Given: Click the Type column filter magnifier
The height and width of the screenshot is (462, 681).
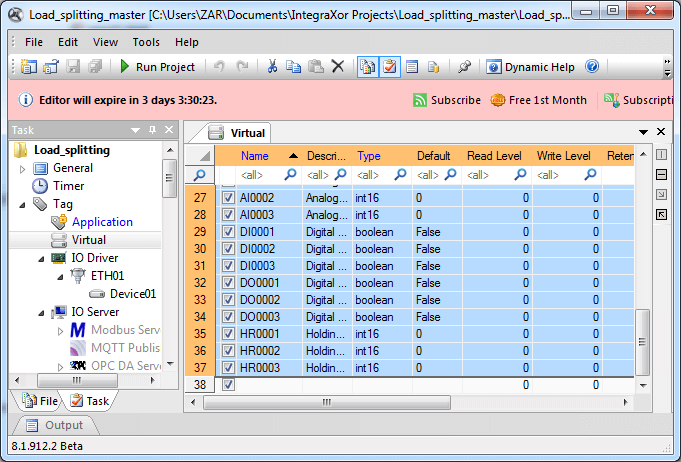Looking at the screenshot, I should tap(400, 175).
